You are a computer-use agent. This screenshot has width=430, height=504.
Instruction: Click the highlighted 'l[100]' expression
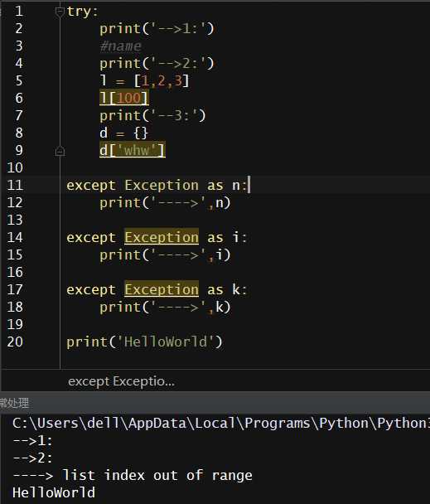tap(124, 98)
